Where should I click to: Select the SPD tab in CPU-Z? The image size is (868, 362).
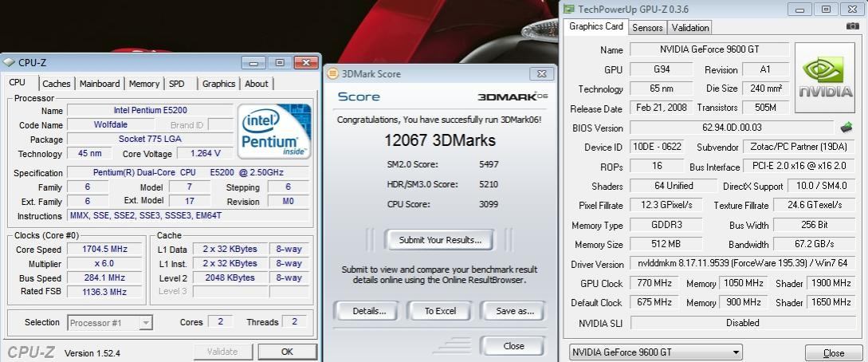179,84
